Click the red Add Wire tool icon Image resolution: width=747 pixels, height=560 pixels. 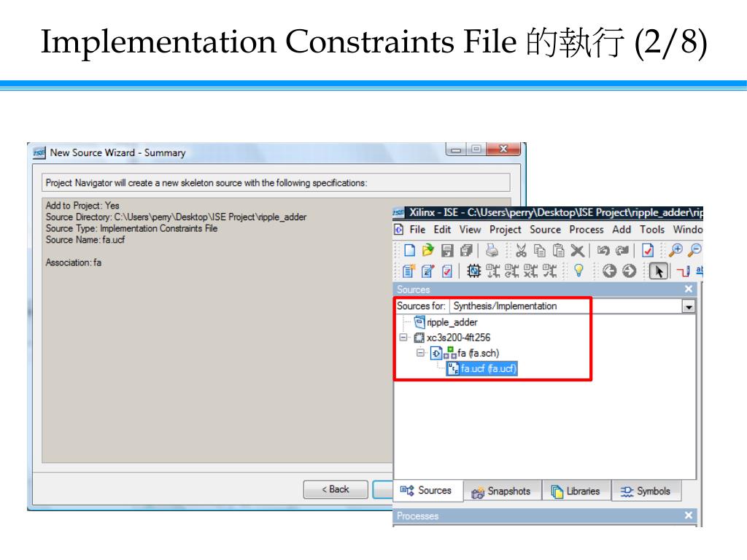[x=683, y=271]
